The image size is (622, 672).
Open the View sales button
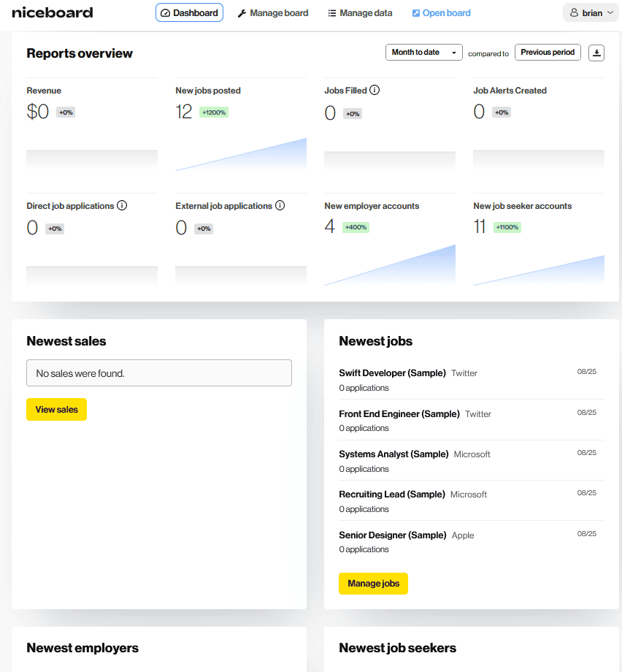56,409
